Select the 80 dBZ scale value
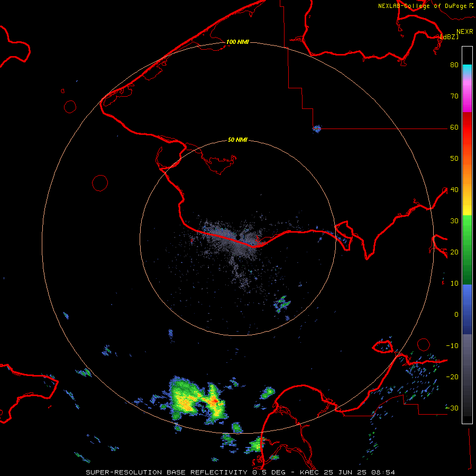 454,65
